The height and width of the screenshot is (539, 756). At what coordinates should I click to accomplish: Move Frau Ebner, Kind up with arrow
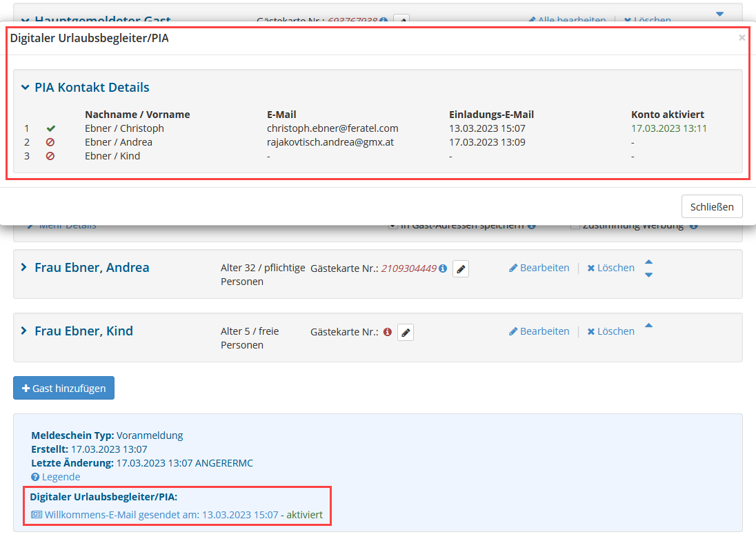click(x=649, y=325)
